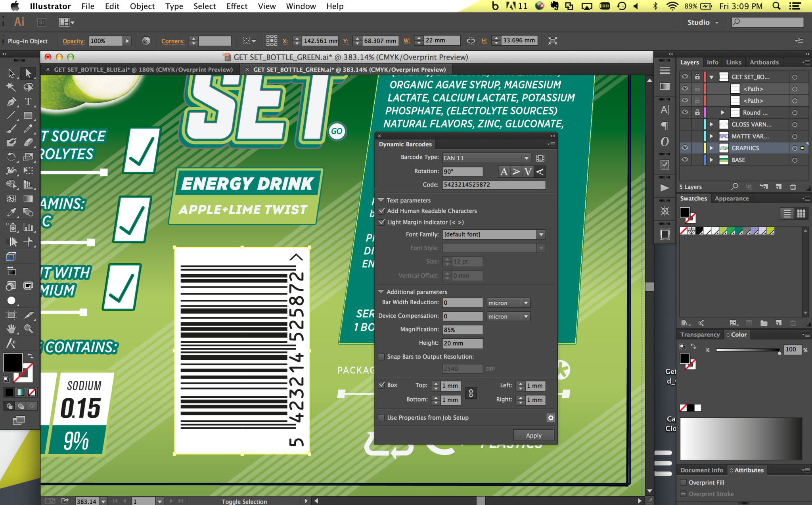Image resolution: width=812 pixels, height=505 pixels.
Task: Uncheck the Box checkbox
Action: click(381, 385)
